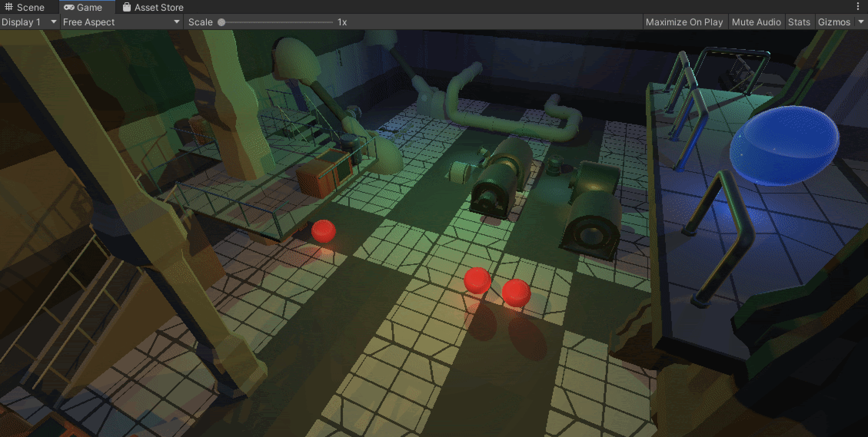This screenshot has height=437, width=868.
Task: Click the Scale slider handle
Action: [221, 22]
